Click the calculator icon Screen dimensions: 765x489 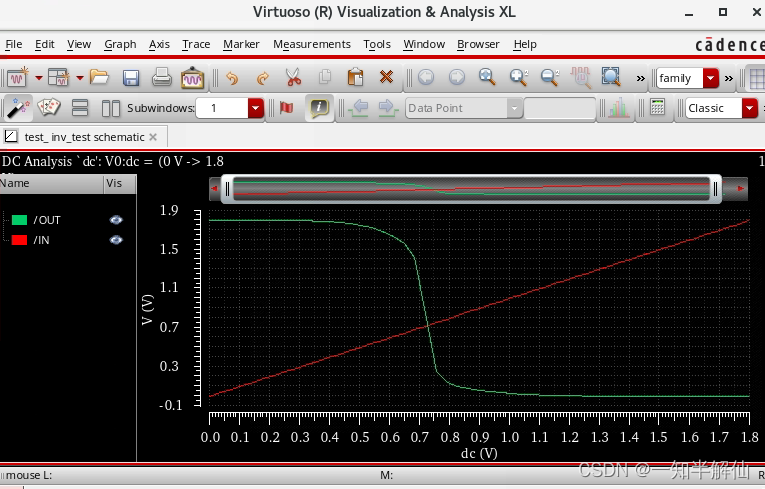pos(657,107)
